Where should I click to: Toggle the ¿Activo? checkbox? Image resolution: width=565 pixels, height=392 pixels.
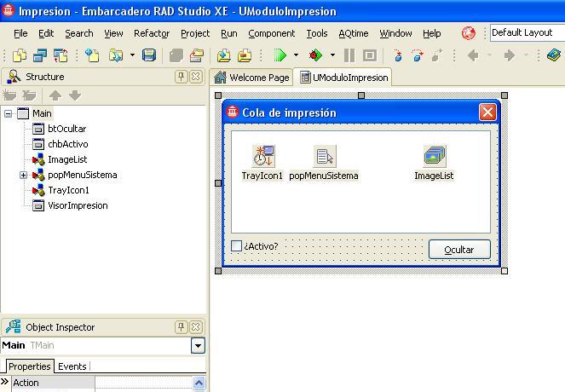click(237, 246)
